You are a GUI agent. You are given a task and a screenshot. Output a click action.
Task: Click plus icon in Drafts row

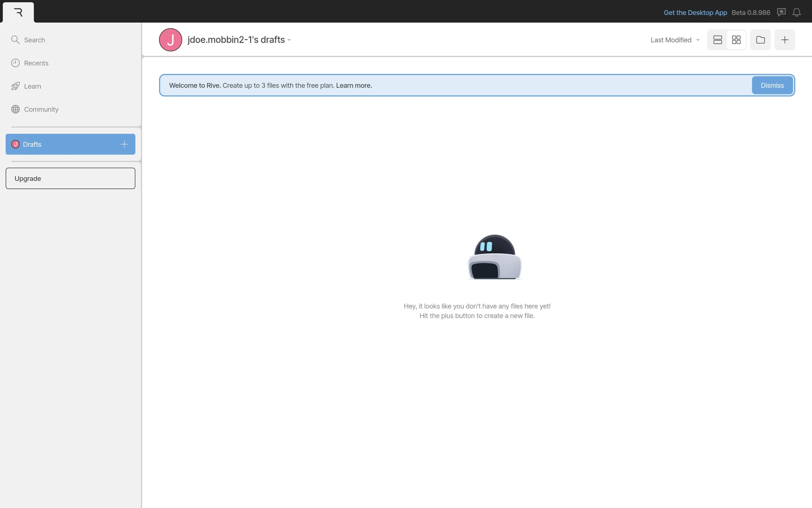(124, 144)
